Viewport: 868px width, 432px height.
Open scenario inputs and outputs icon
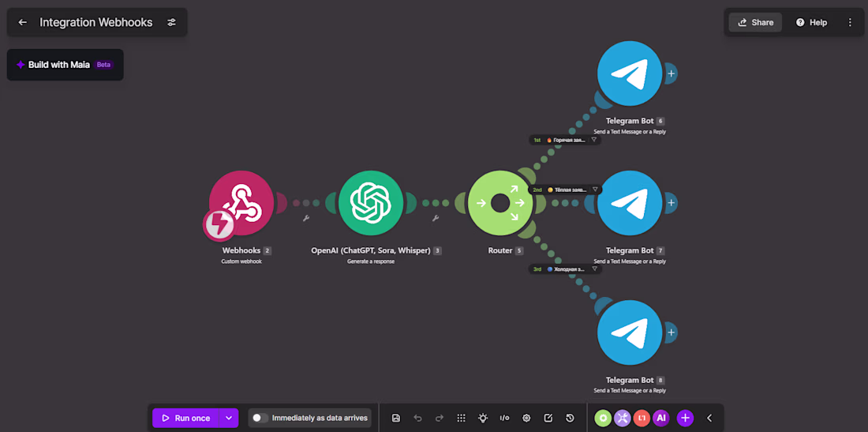(x=504, y=418)
